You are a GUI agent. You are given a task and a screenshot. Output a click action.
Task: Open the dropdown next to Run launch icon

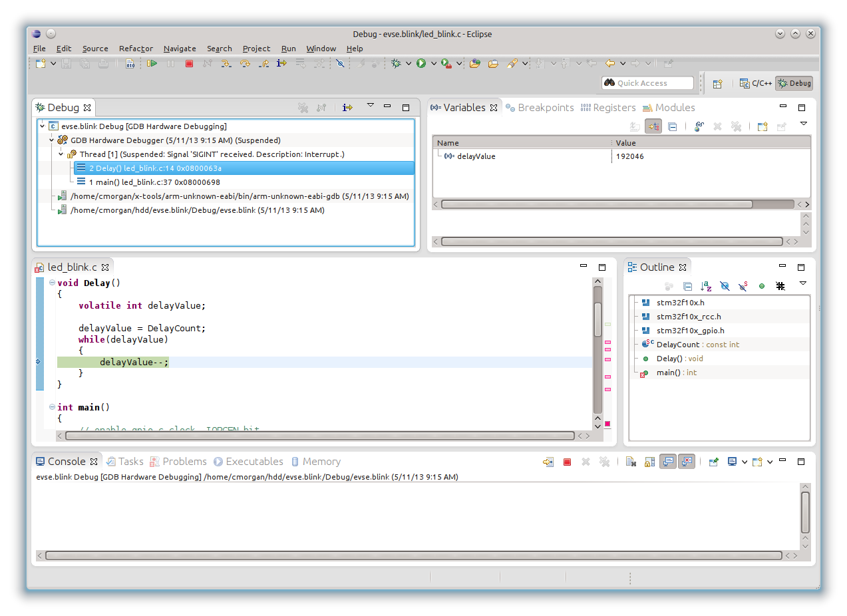pos(434,63)
